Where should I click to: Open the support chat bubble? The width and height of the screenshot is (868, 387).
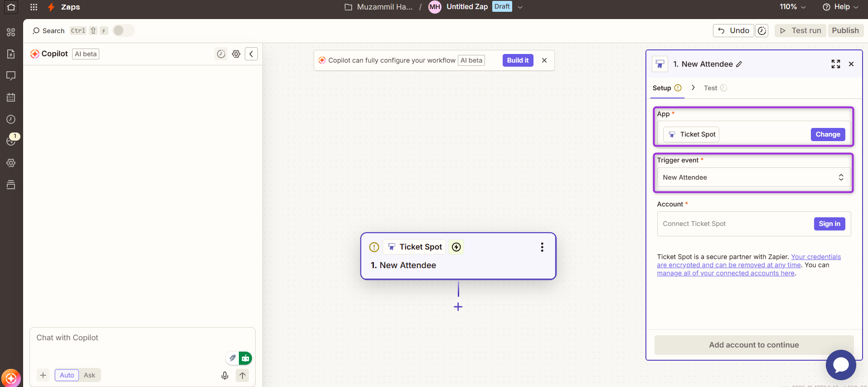pos(841,365)
